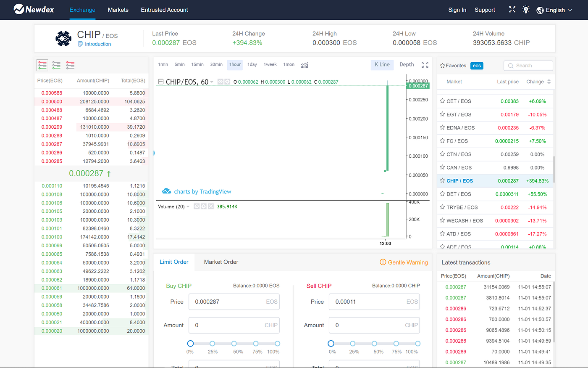Focus the market Search field
588x368 pixels.
(x=528, y=66)
